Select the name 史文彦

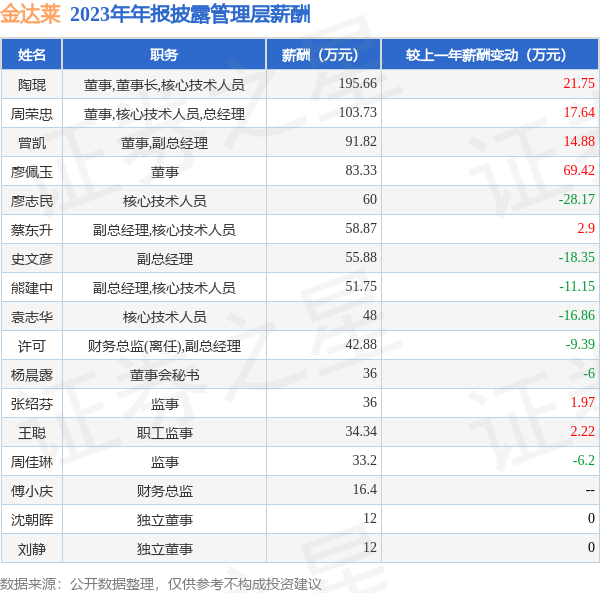[32, 259]
